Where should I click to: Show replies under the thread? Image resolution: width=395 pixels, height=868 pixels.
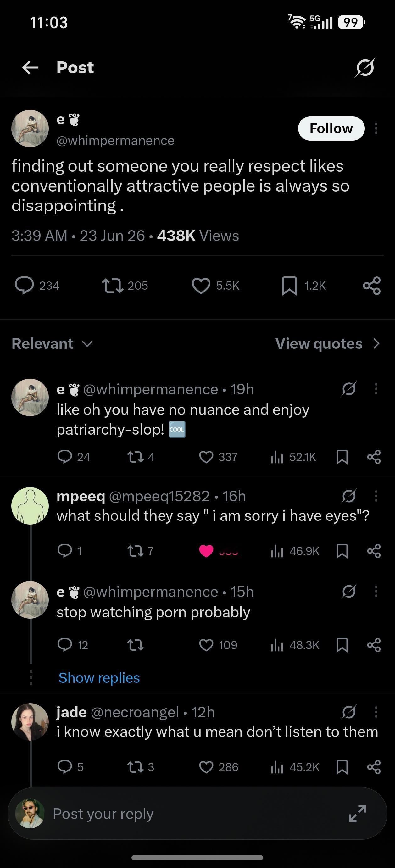pos(99,678)
